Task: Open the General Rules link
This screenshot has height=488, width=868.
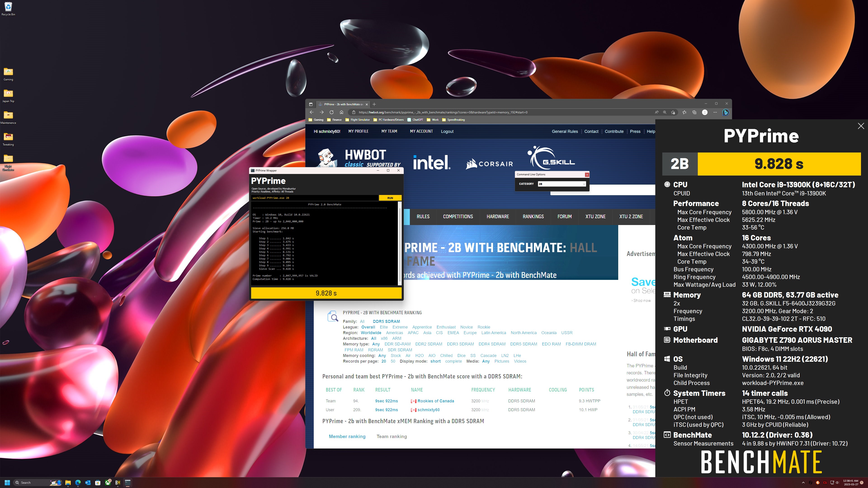Action: [565, 131]
